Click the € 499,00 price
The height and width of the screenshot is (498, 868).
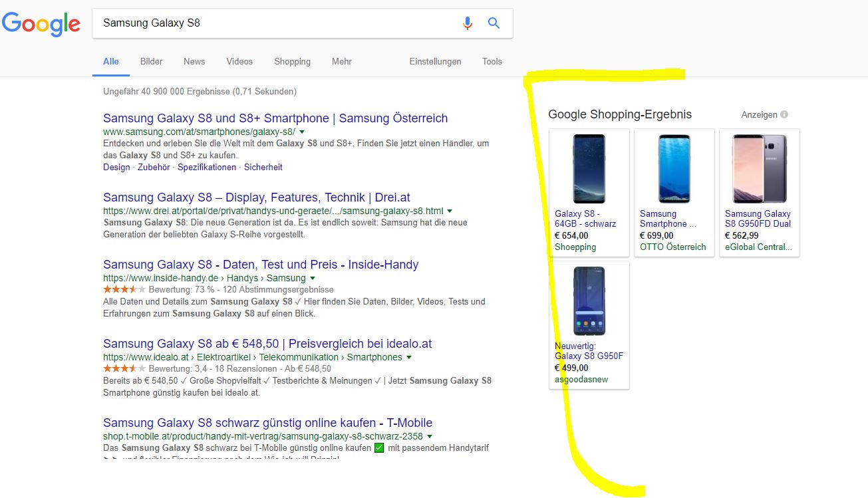click(571, 368)
